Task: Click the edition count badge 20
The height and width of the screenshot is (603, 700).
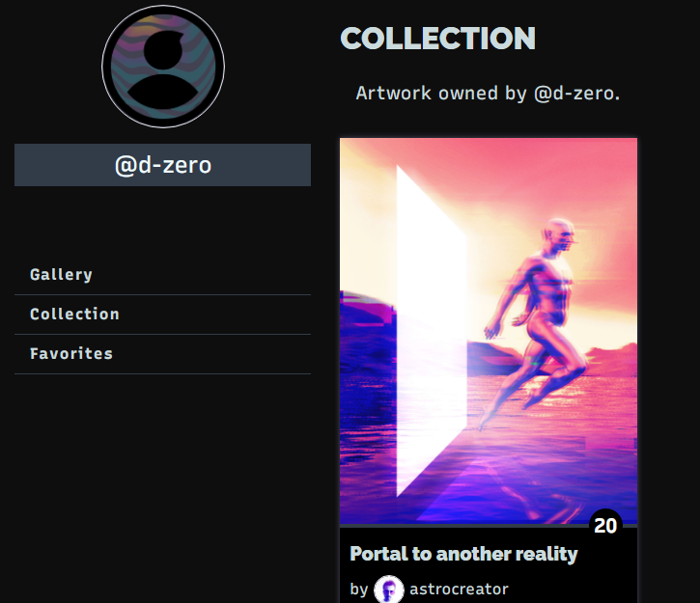Action: (605, 525)
